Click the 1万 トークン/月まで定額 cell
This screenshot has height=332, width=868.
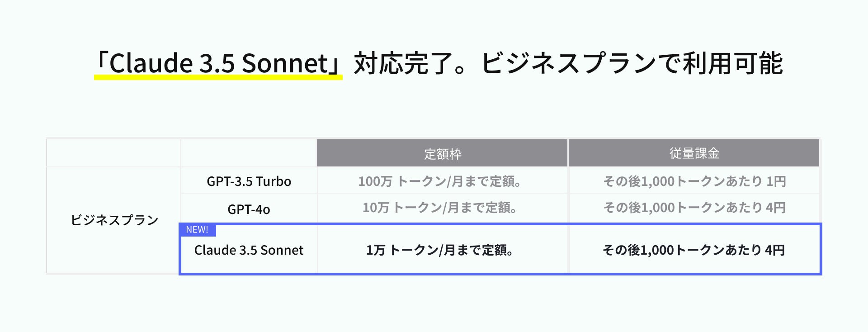pos(440,250)
